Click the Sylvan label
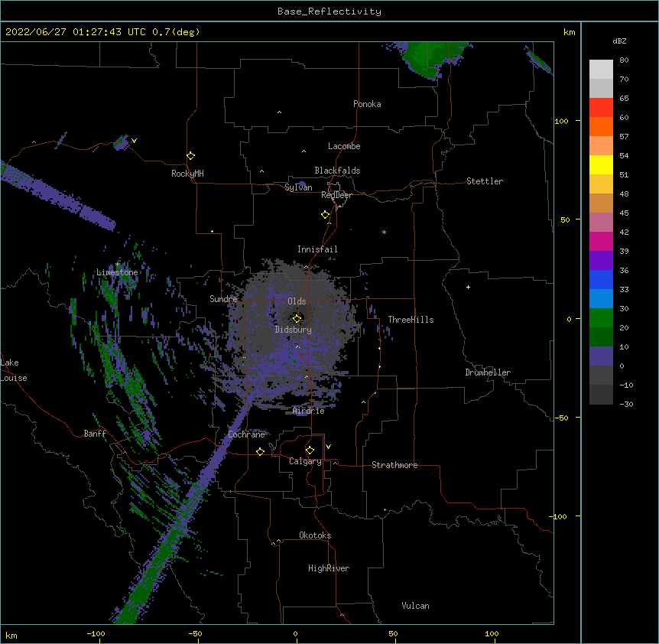Screen dimensions: 659x644 (x=298, y=187)
